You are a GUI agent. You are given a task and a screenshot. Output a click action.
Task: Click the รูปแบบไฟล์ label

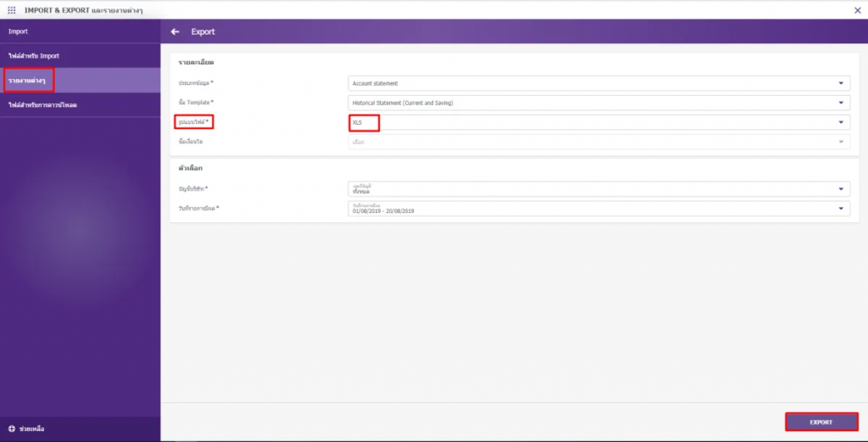pyautogui.click(x=194, y=122)
